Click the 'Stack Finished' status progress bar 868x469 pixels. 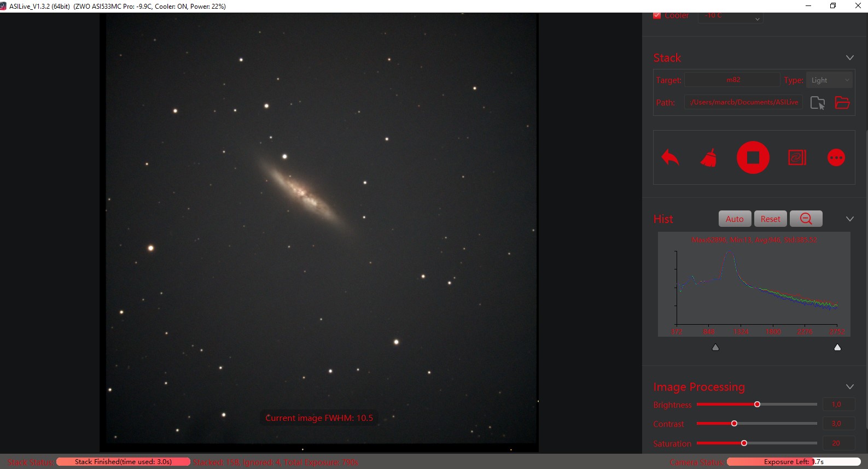pyautogui.click(x=123, y=462)
